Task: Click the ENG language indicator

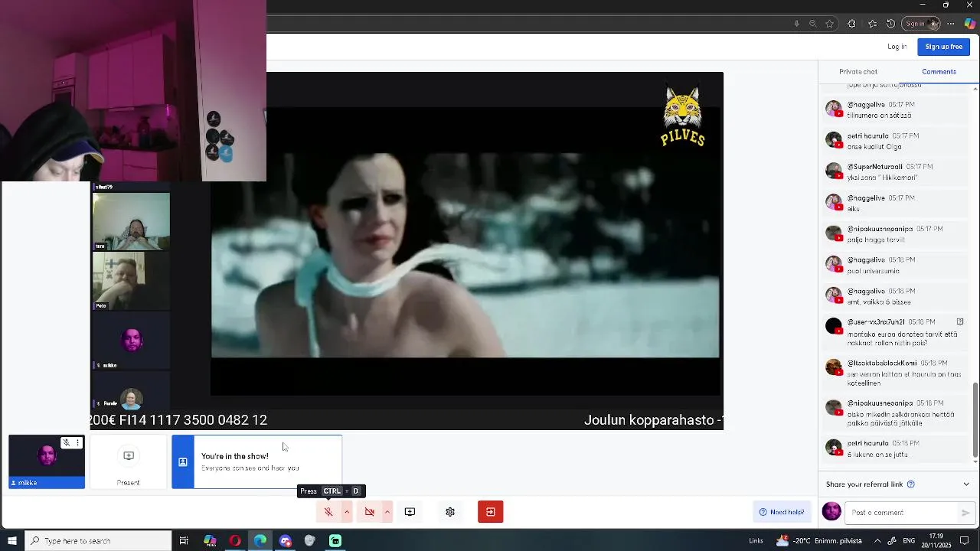Action: tap(909, 541)
